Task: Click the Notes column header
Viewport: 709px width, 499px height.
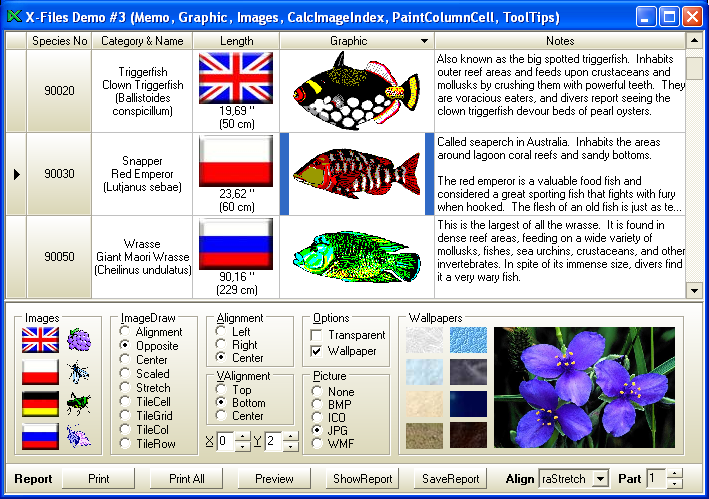Action: click(x=560, y=41)
